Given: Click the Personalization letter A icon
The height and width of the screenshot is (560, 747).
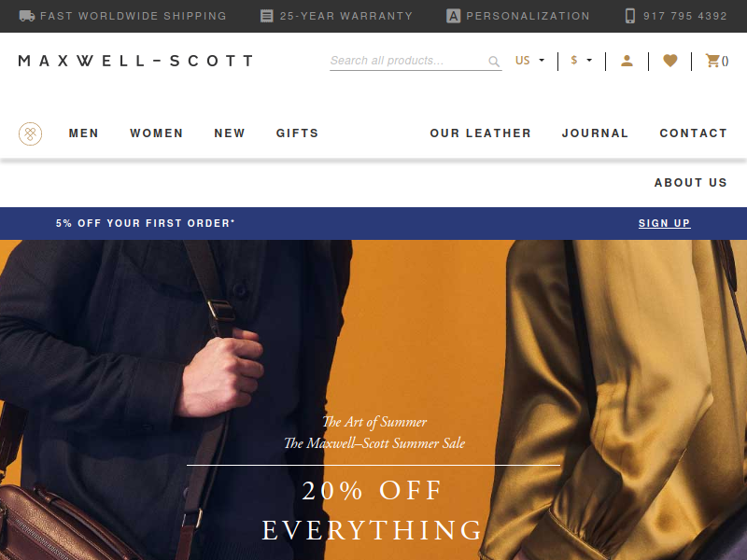Looking at the screenshot, I should (453, 16).
